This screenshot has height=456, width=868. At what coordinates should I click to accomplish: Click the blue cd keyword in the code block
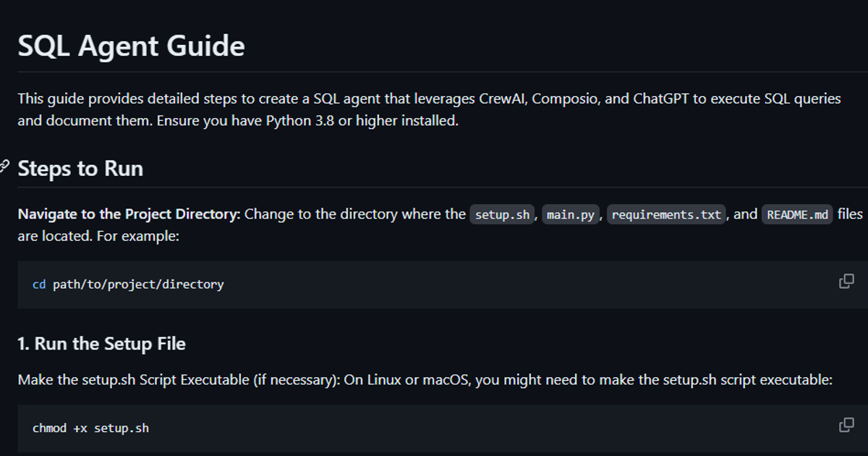coord(39,284)
